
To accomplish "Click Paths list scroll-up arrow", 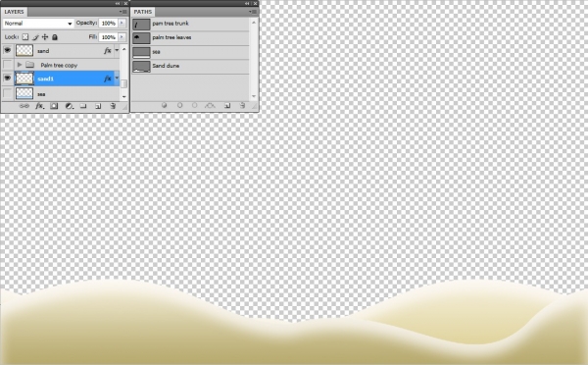I will pyautogui.click(x=254, y=23).
